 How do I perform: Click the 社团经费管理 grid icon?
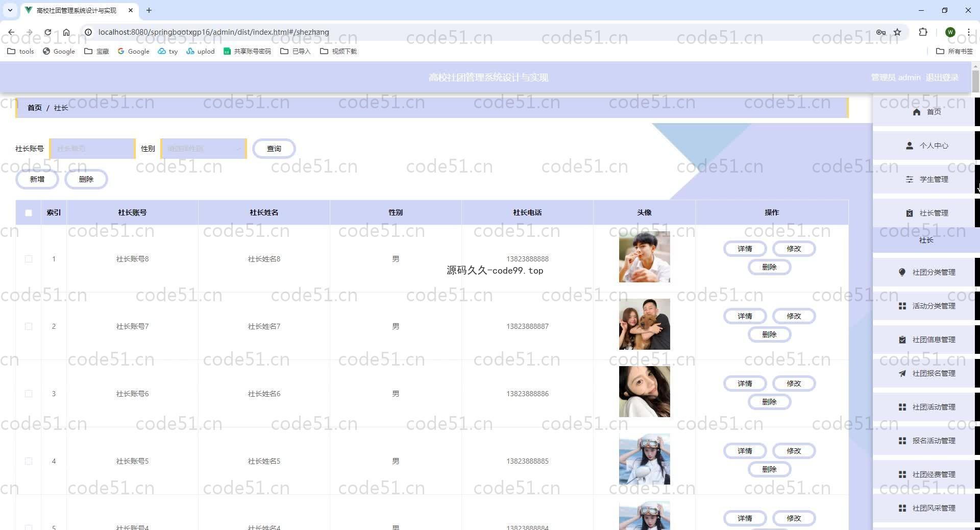pos(902,474)
